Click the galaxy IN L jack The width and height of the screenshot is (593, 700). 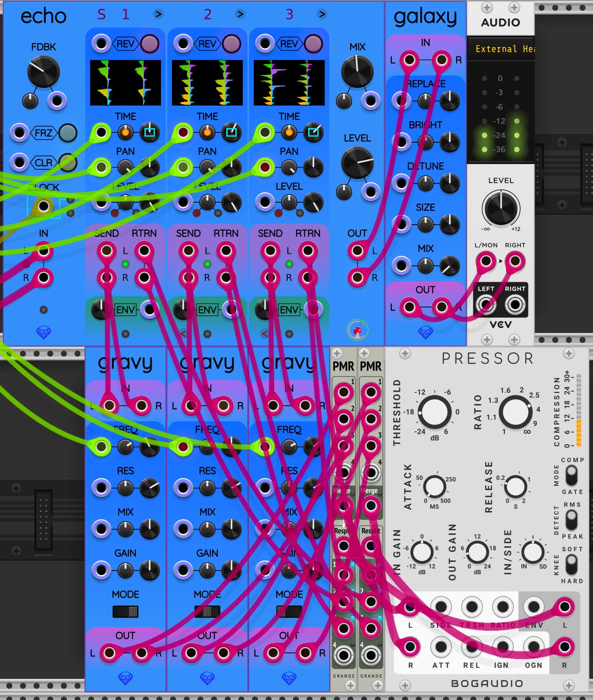tap(409, 59)
